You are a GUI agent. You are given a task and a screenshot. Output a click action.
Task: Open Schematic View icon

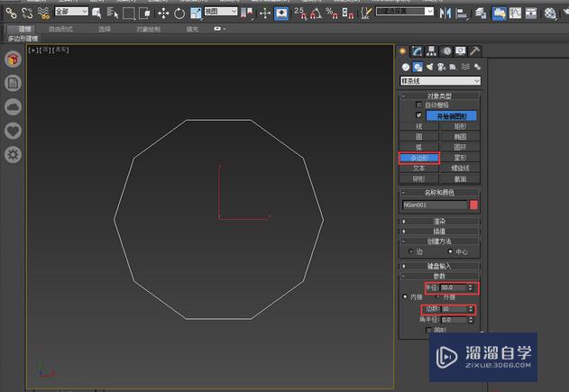531,14
